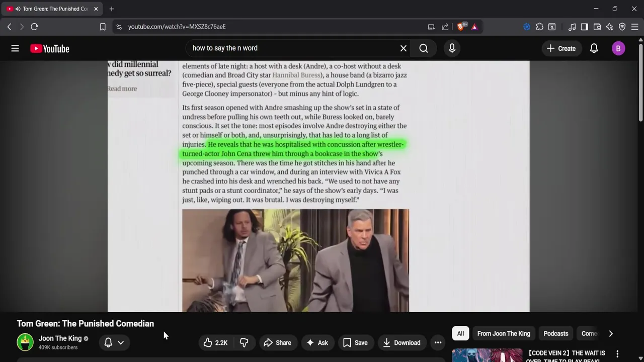Select the All filter chip
Image resolution: width=644 pixels, height=362 pixels.
point(460,333)
